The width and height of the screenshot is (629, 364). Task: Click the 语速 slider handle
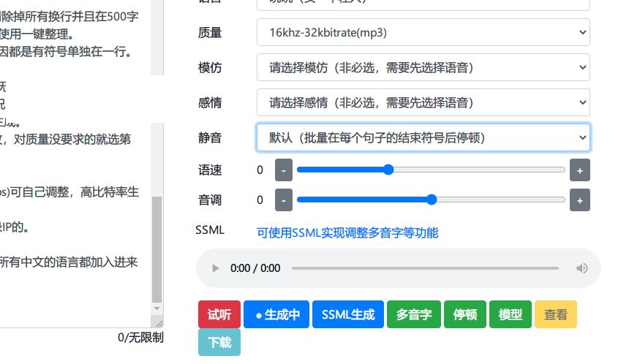pos(388,170)
